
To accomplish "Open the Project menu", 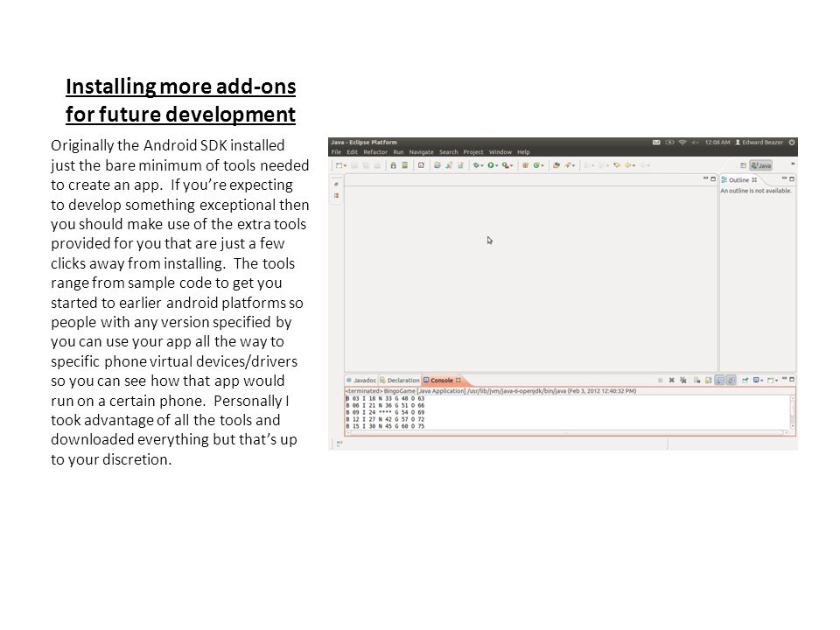I will (x=473, y=152).
